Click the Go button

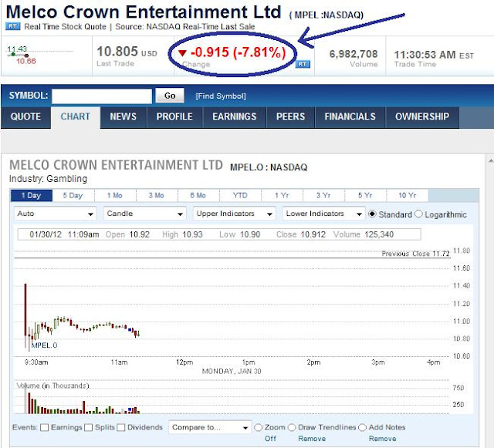(170, 96)
